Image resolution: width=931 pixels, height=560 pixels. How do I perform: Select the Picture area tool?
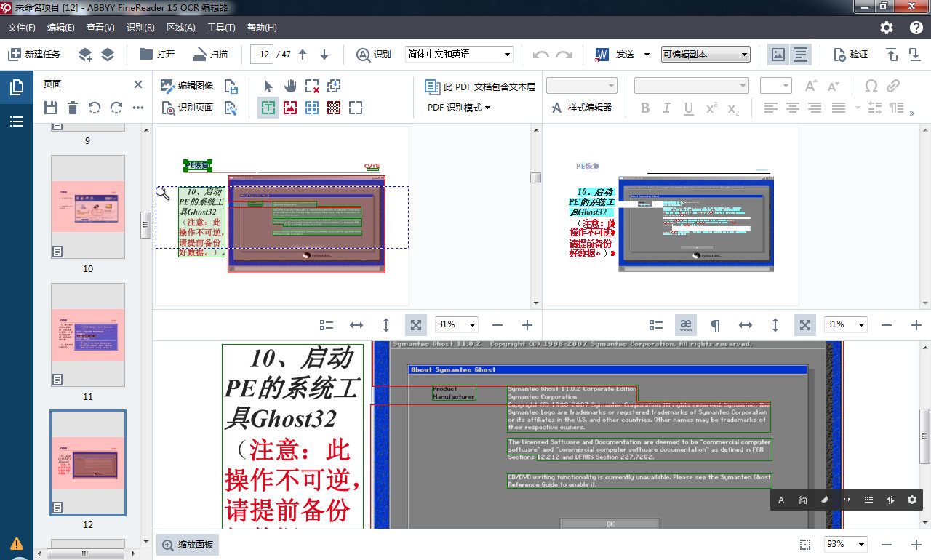pos(290,108)
